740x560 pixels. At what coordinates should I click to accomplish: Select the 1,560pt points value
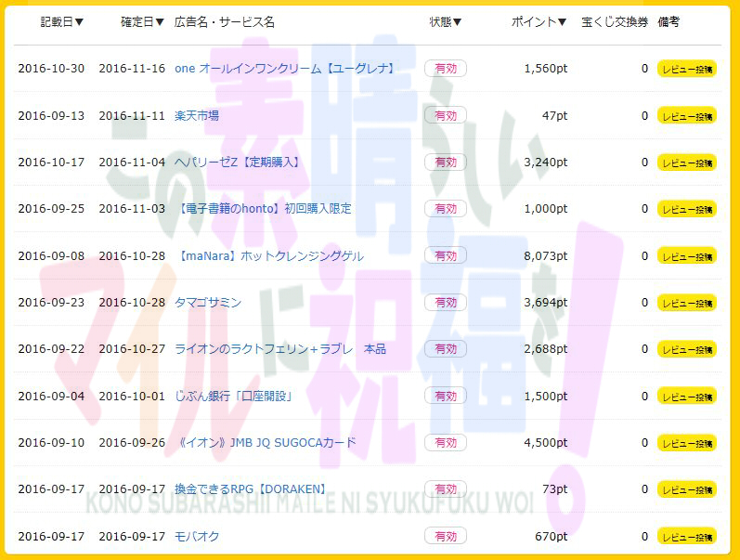pyautogui.click(x=546, y=69)
